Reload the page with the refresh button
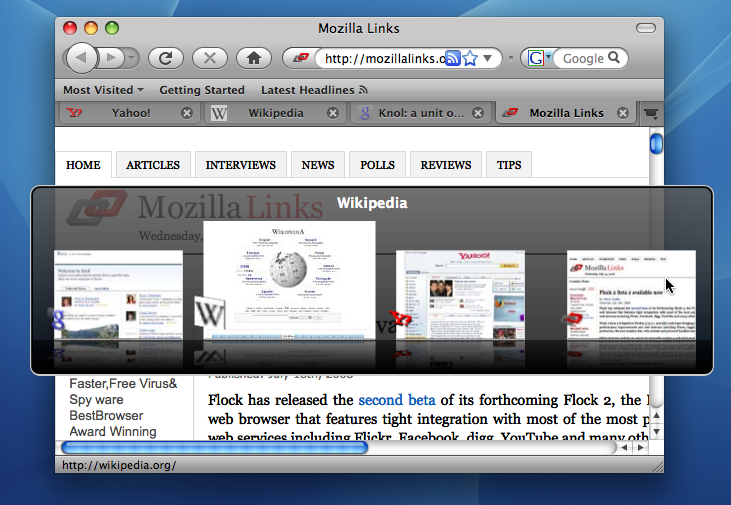731x505 pixels. point(166,58)
